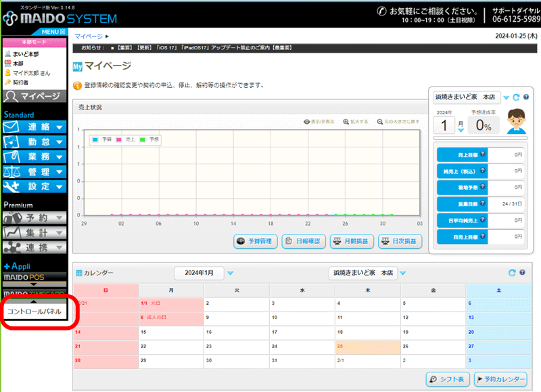The image size is (541, 392).
Task: Show help for 売上目標
Action: click(483, 154)
